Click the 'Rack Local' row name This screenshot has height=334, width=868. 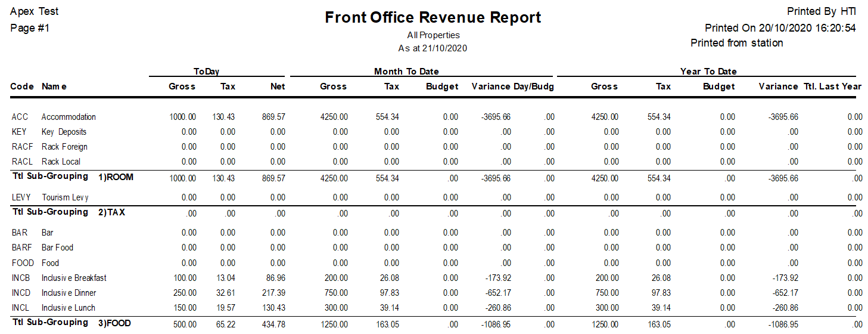pyautogui.click(x=61, y=162)
